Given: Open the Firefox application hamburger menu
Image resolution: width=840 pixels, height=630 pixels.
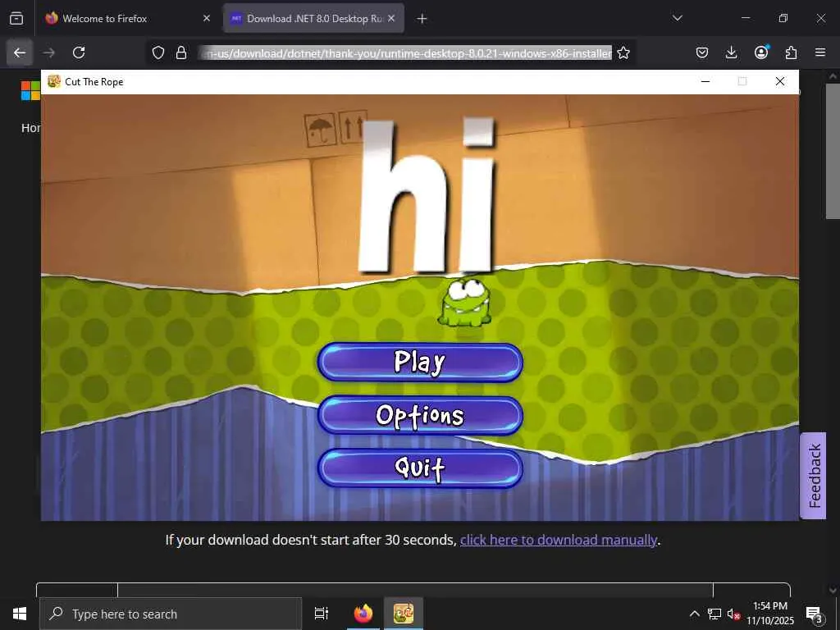Looking at the screenshot, I should 820,52.
